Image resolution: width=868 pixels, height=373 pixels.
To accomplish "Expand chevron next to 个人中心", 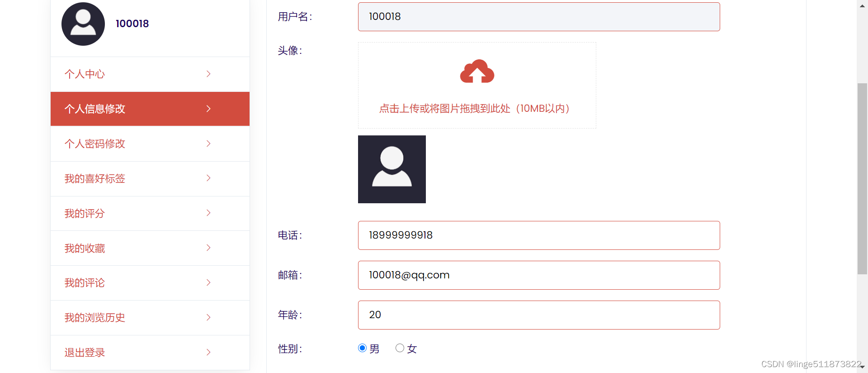I will pos(208,74).
